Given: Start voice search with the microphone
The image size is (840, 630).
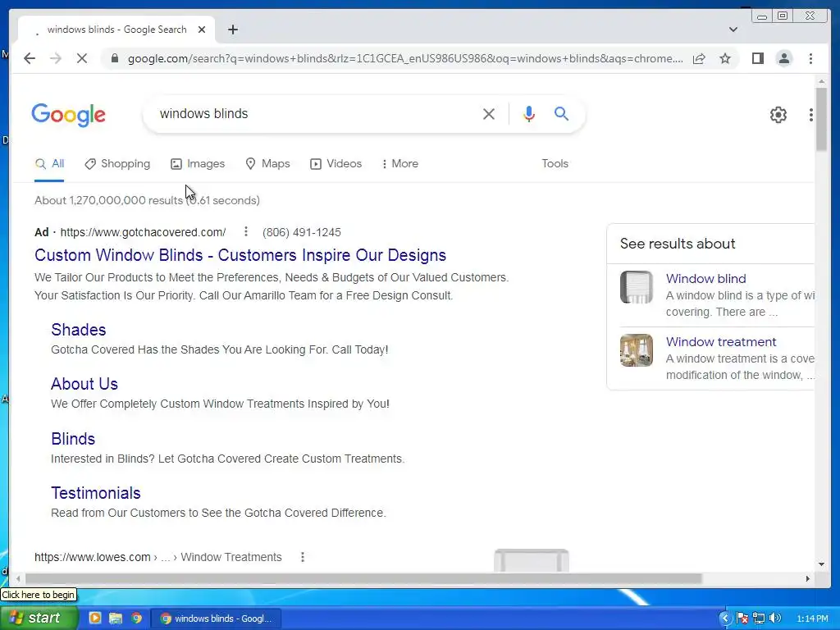Looking at the screenshot, I should (529, 113).
